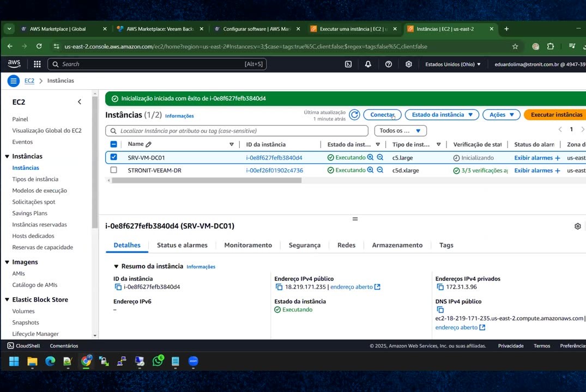Screen dimensions: 586x392
Task: Reload the browser page
Action: point(39,46)
